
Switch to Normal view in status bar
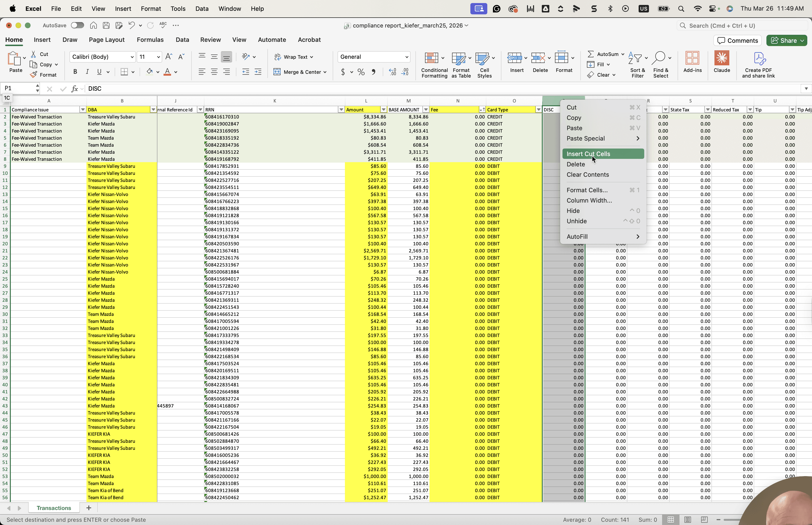click(x=671, y=520)
